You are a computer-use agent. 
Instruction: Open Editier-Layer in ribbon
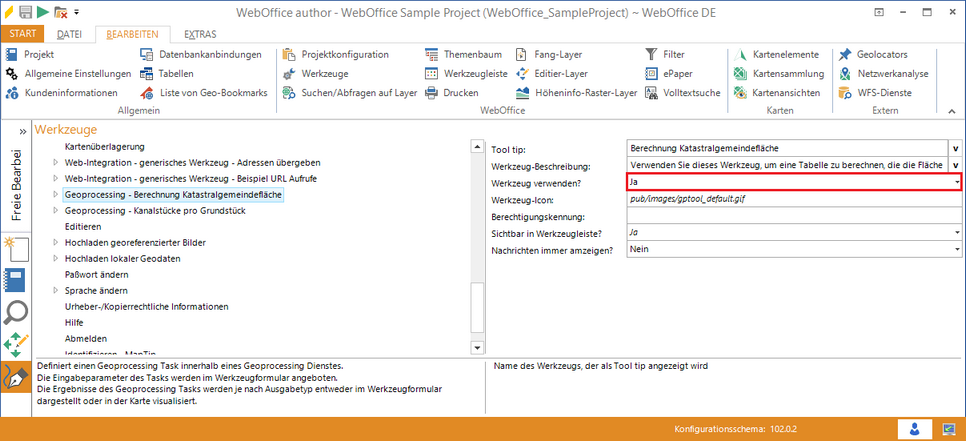(x=551, y=74)
